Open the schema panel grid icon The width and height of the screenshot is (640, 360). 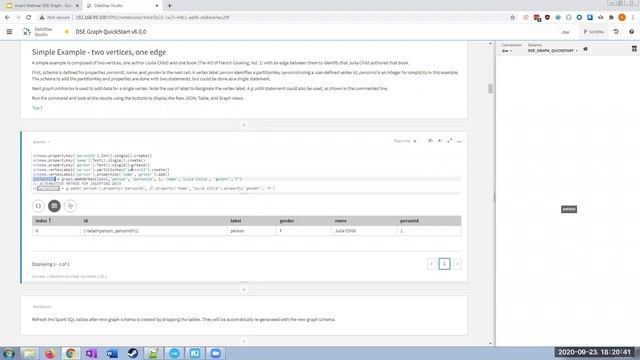click(634, 49)
